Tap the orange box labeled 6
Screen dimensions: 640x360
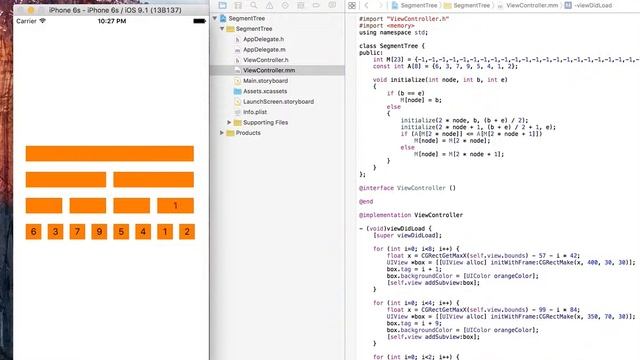click(33, 232)
